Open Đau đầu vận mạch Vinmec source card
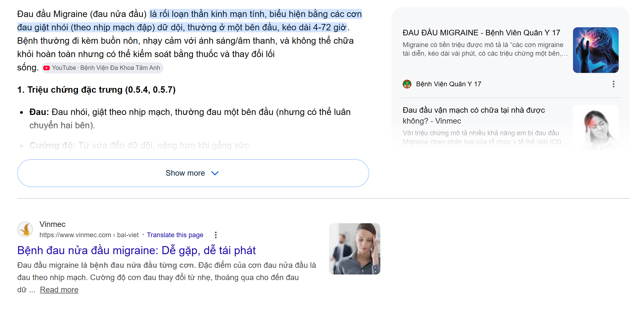This screenshot has height=309, width=644. [x=474, y=116]
